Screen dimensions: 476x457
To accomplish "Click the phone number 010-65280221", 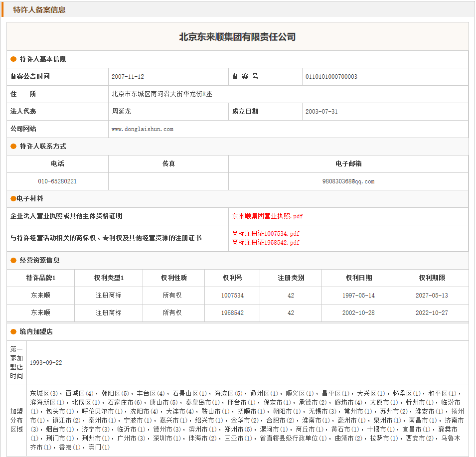I will [x=57, y=181].
